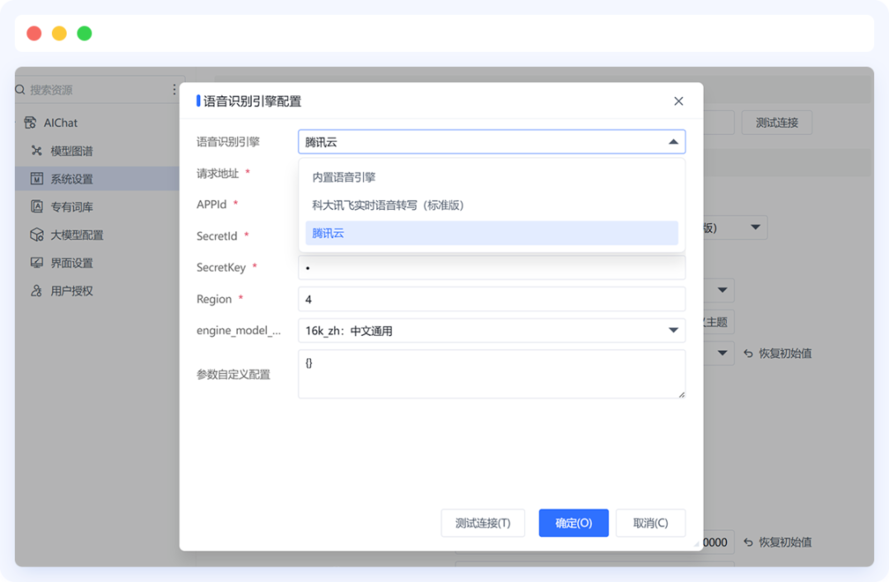This screenshot has height=582, width=889.
Task: Click the 专有词库 dictionary icon
Action: (x=37, y=207)
